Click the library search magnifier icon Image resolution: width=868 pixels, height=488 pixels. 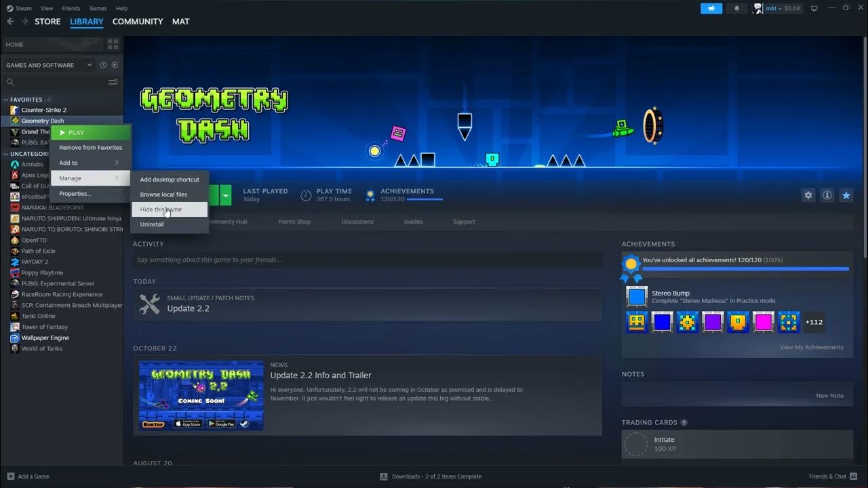pyautogui.click(x=10, y=82)
